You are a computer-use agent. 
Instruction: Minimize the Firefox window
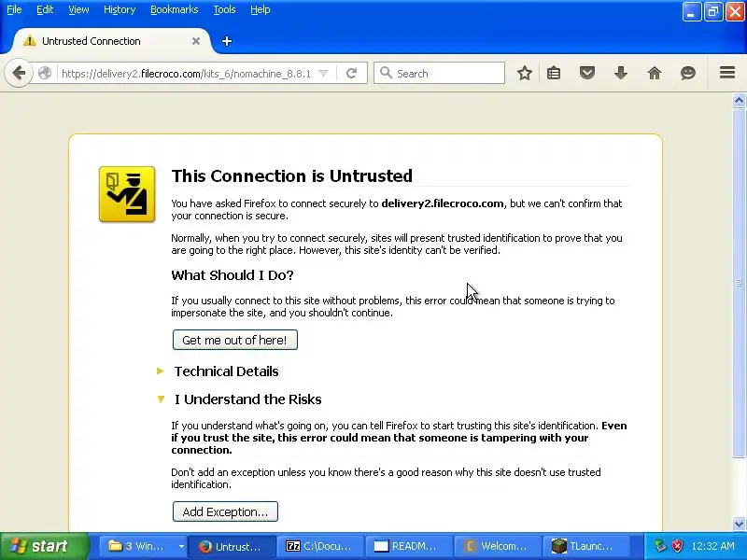[691, 12]
